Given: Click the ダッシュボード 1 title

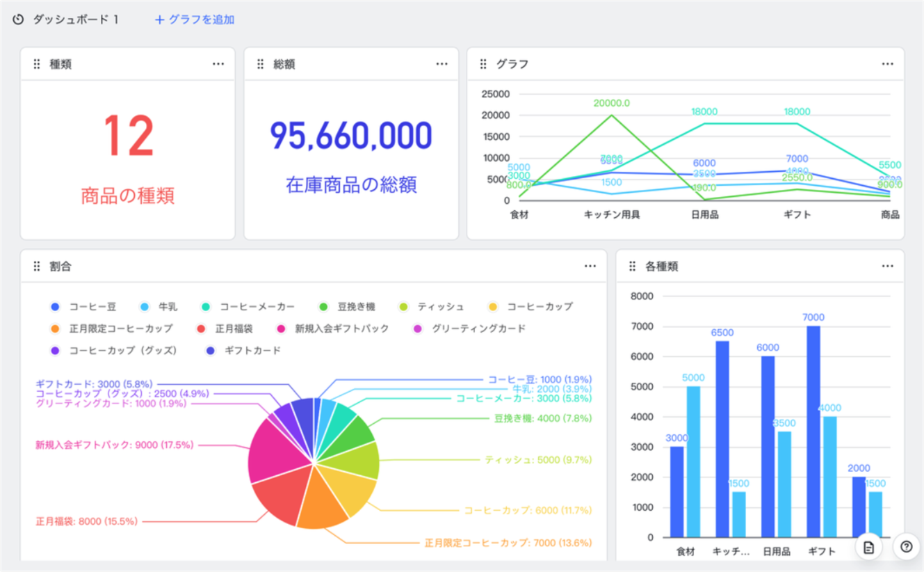Looking at the screenshot, I should [76, 19].
